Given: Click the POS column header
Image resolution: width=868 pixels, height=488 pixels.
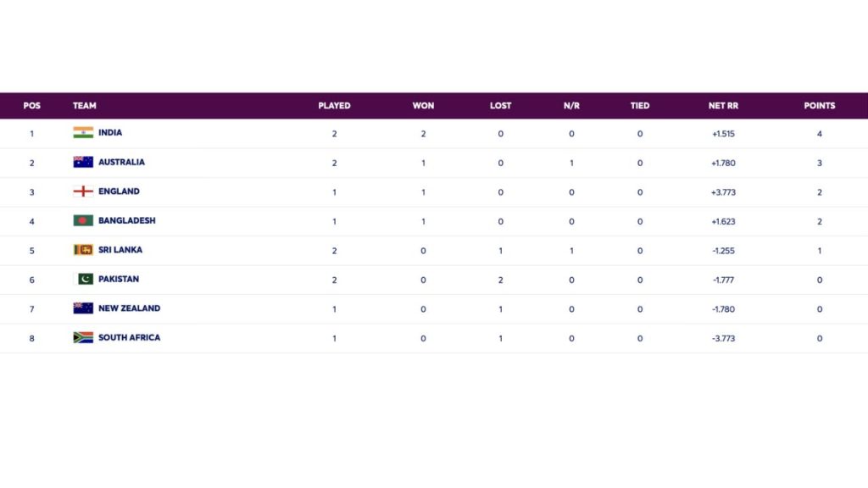Looking at the screenshot, I should pyautogui.click(x=32, y=106).
